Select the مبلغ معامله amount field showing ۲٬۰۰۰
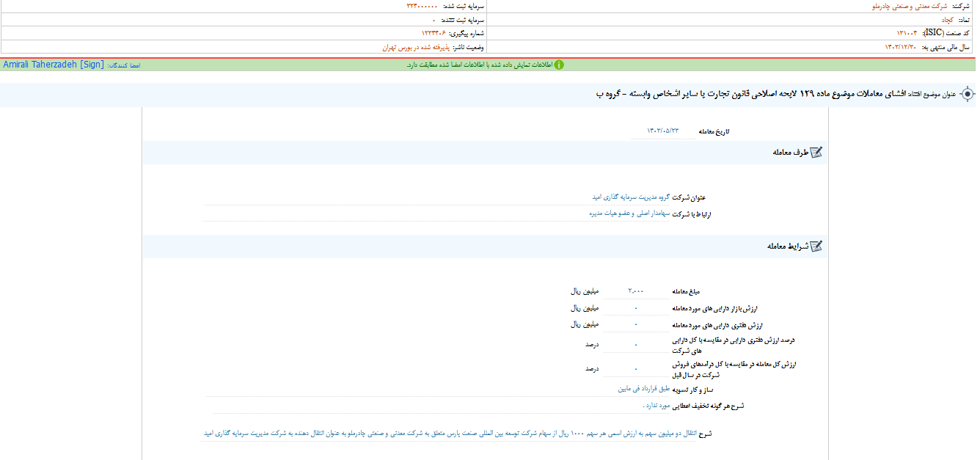980x460 pixels. [x=636, y=291]
